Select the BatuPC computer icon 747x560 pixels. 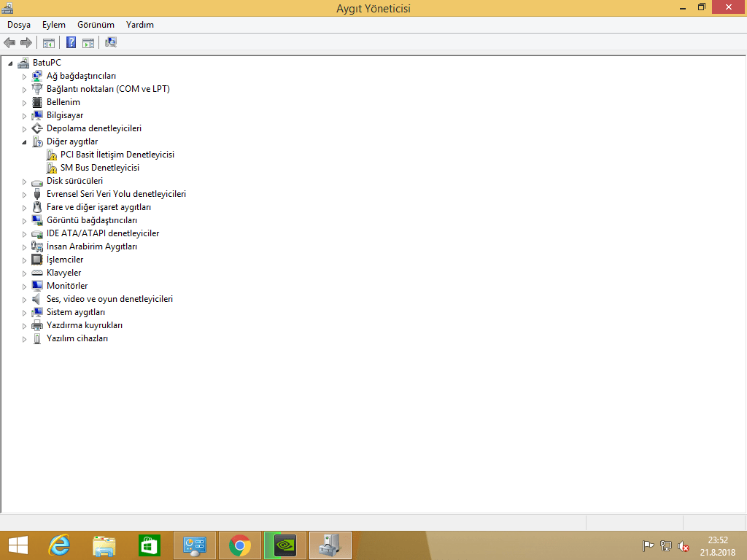23,63
